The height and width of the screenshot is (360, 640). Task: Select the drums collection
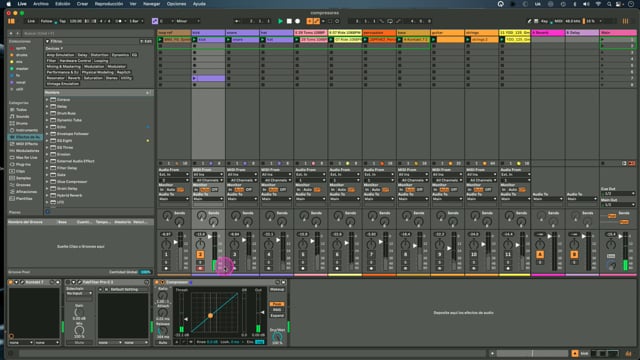tap(21, 55)
